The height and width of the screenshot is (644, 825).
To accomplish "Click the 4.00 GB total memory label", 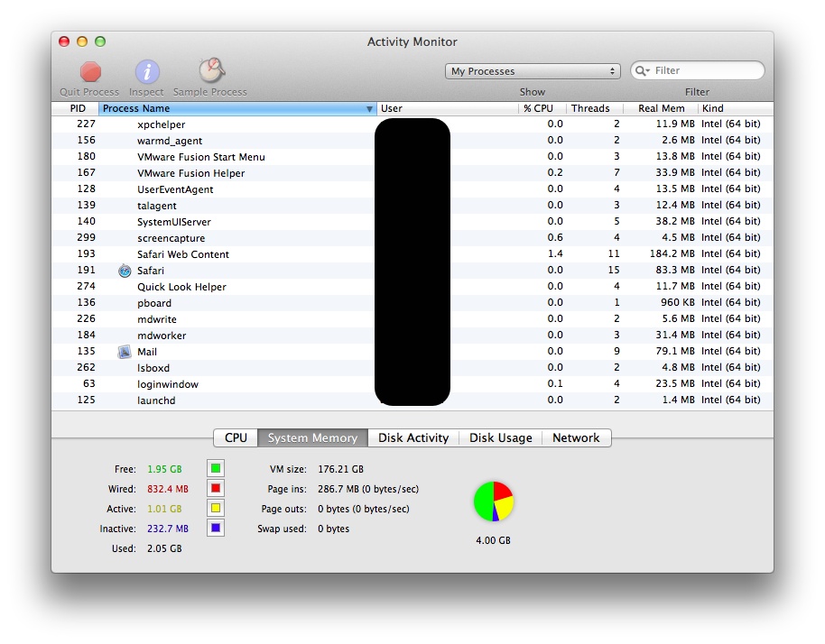I will [x=493, y=540].
